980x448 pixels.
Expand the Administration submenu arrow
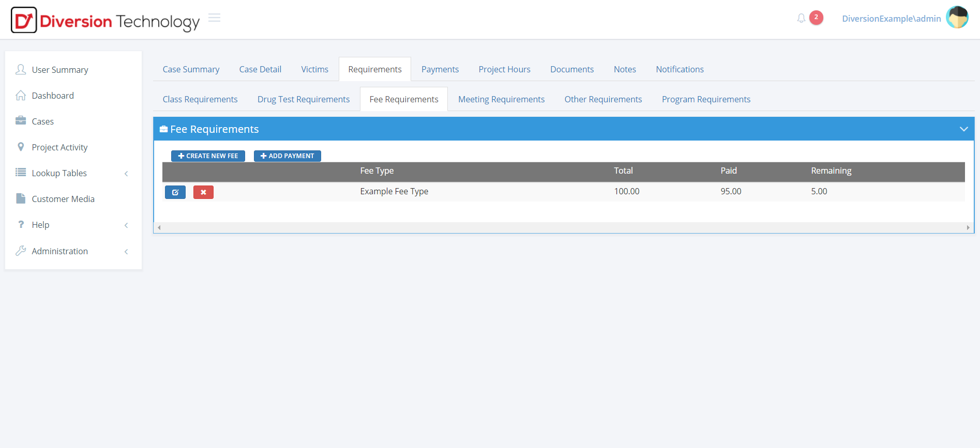126,252
